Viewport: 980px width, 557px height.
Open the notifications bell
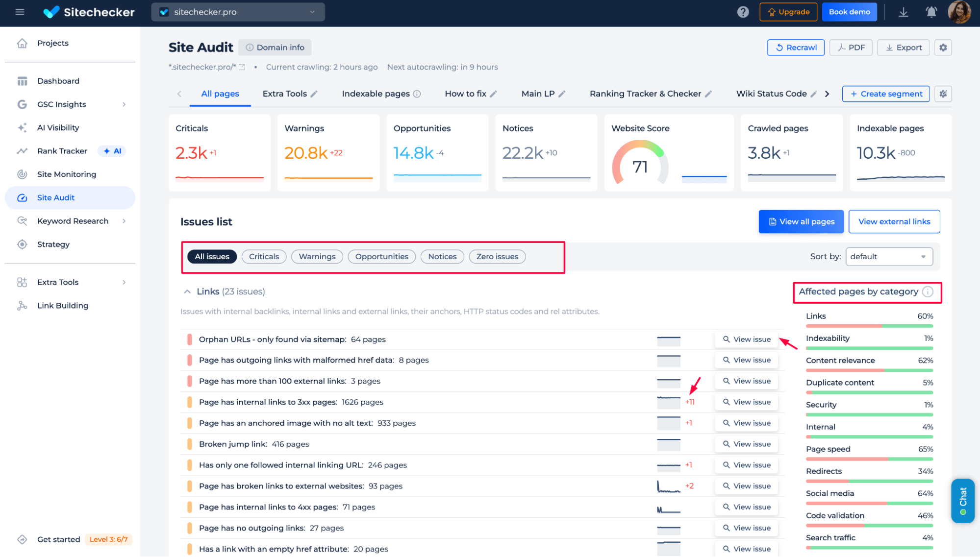(x=931, y=12)
